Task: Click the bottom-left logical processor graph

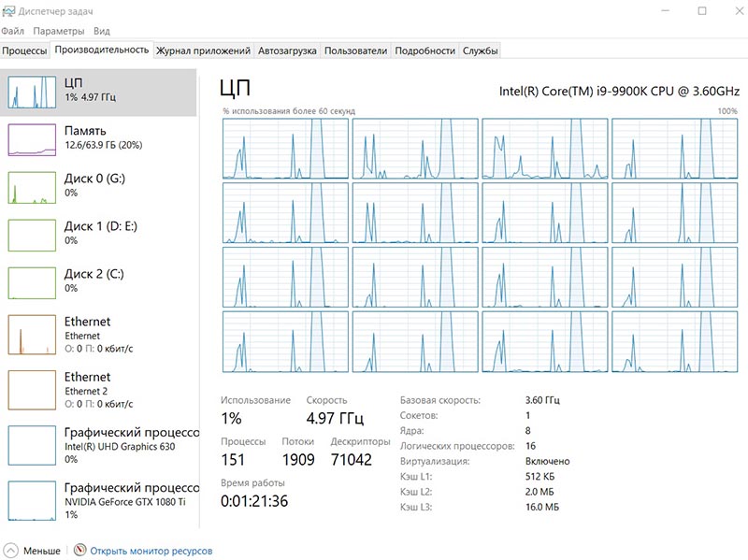Action: point(286,341)
